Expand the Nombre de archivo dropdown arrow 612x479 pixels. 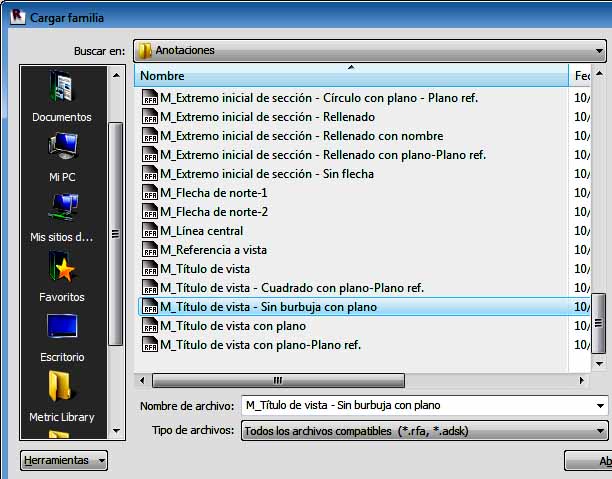[x=600, y=406]
